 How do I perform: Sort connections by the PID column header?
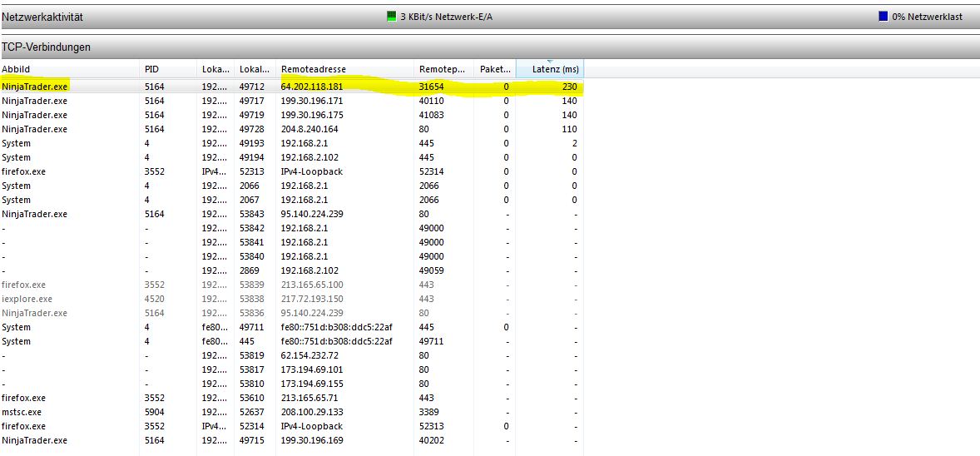(167, 69)
